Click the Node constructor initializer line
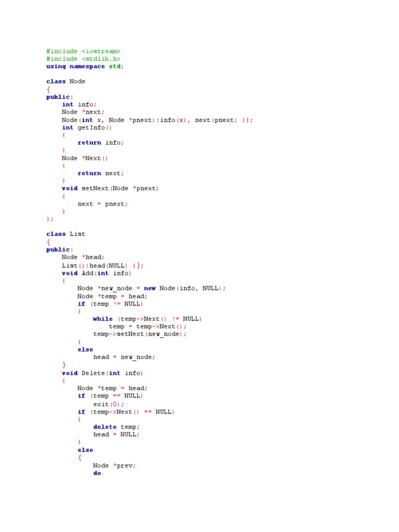 157,120
